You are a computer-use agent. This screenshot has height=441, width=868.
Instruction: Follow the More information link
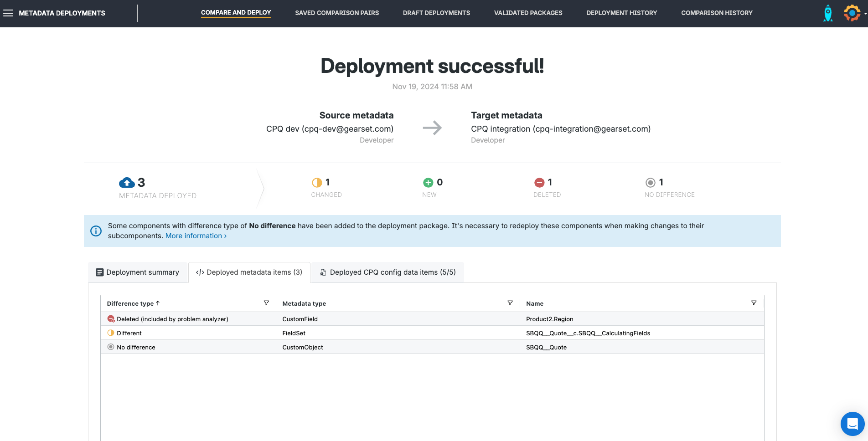tap(196, 236)
